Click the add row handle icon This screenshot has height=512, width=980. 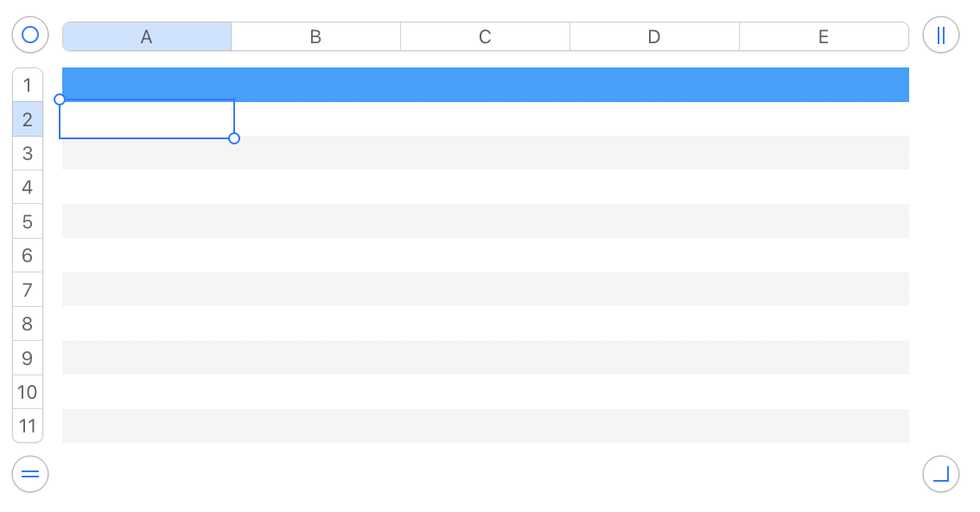coord(30,474)
